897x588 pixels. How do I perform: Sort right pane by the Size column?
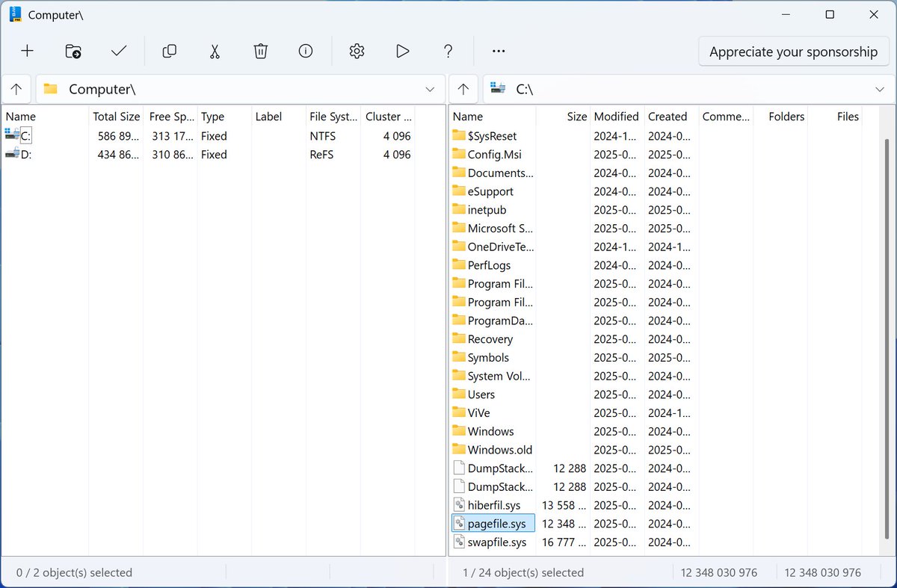[576, 117]
